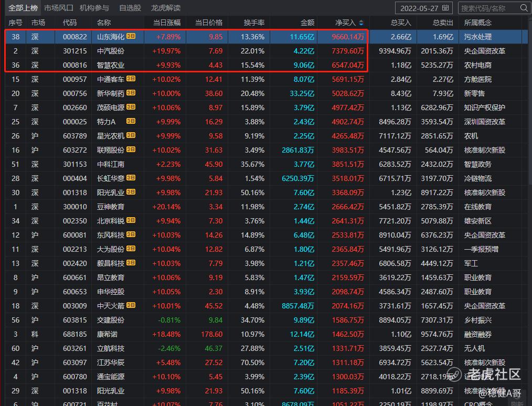Click the 知识产权保护 concept cell
Screen dimensions: 532x406
[484, 108]
